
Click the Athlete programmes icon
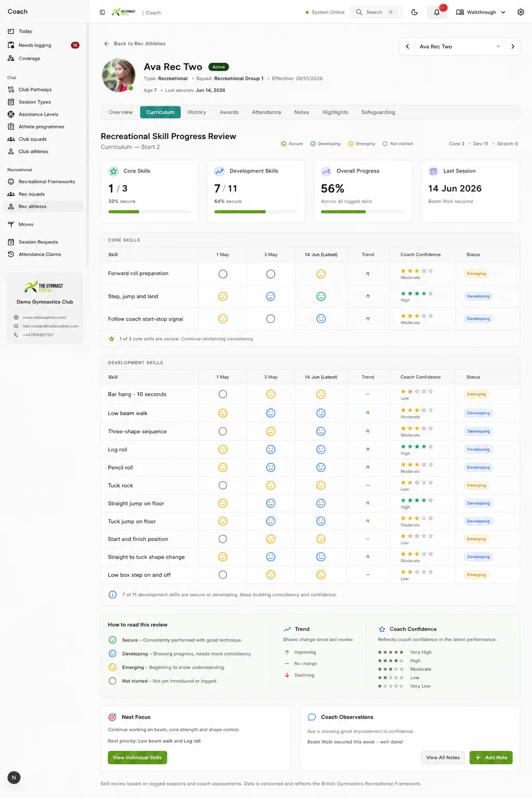(x=11, y=127)
